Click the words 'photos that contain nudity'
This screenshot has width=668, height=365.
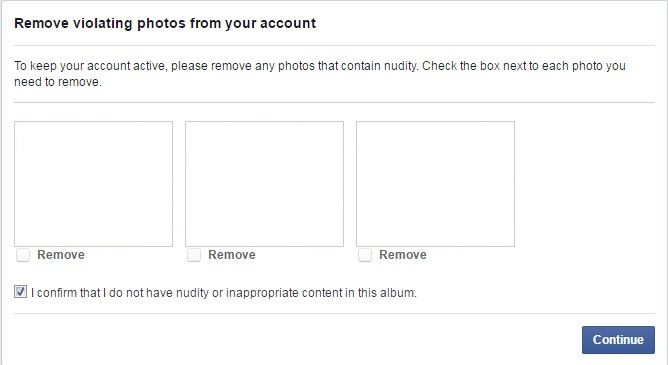(x=348, y=66)
